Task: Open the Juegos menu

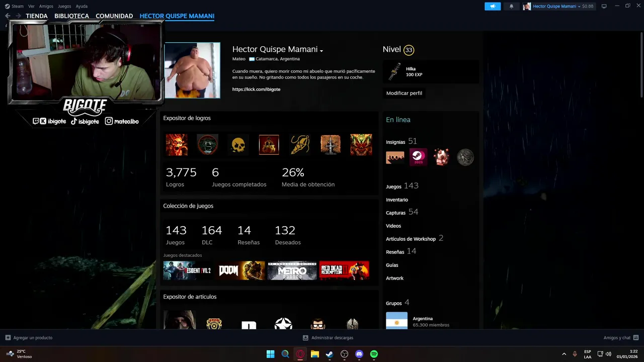Action: pyautogui.click(x=64, y=6)
